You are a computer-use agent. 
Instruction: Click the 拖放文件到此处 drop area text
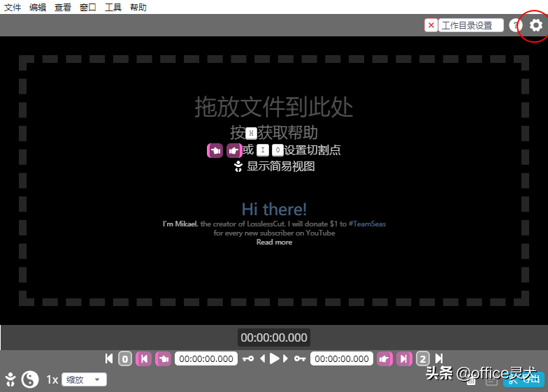coord(274,107)
